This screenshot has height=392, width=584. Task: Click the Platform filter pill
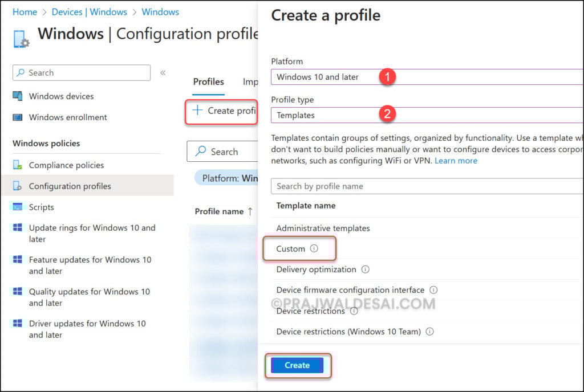tap(226, 178)
